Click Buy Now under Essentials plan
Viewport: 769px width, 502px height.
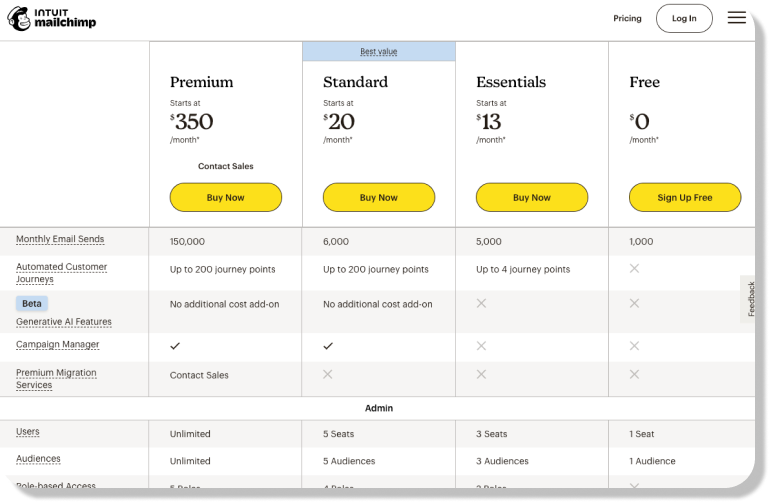531,197
